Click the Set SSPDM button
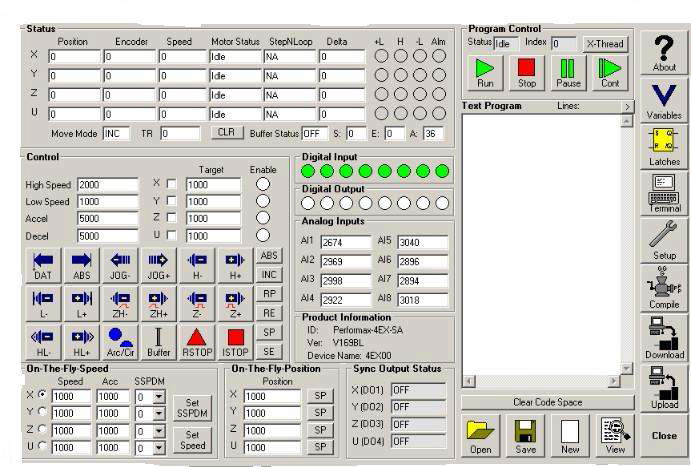This screenshot has width=691, height=467. pos(192,408)
